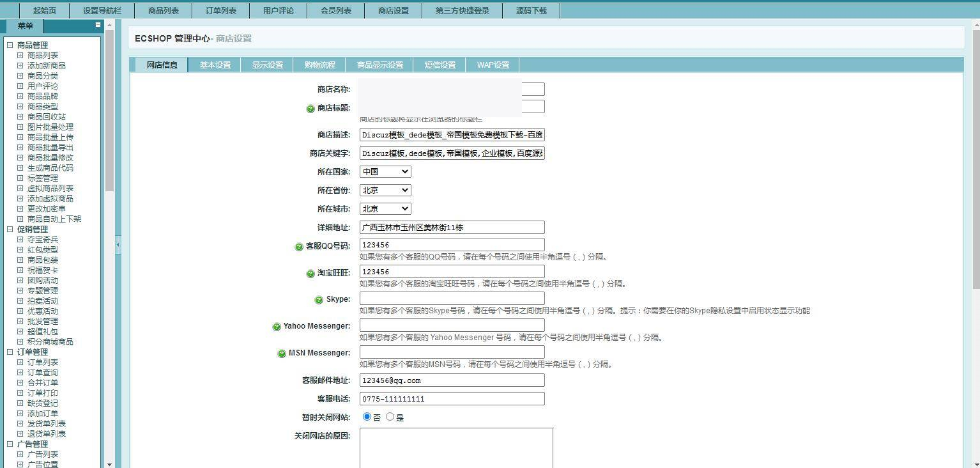Select the 否 radio for 暂时关闭网站

367,416
